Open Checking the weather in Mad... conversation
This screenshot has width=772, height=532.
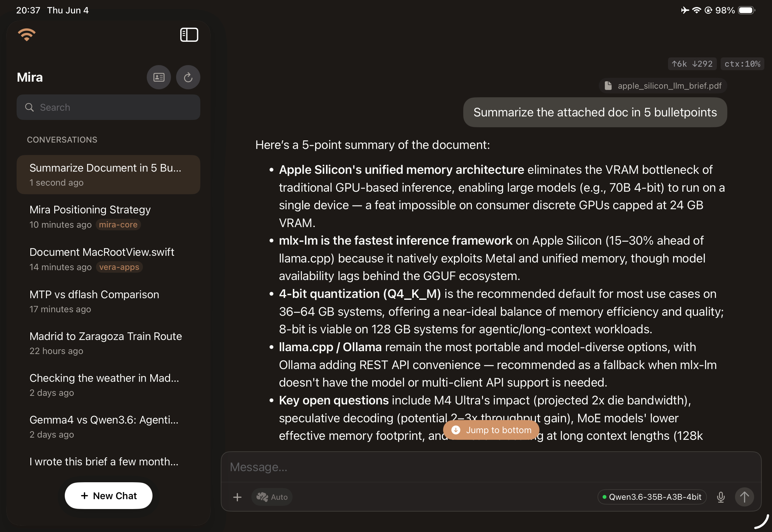[x=108, y=385]
